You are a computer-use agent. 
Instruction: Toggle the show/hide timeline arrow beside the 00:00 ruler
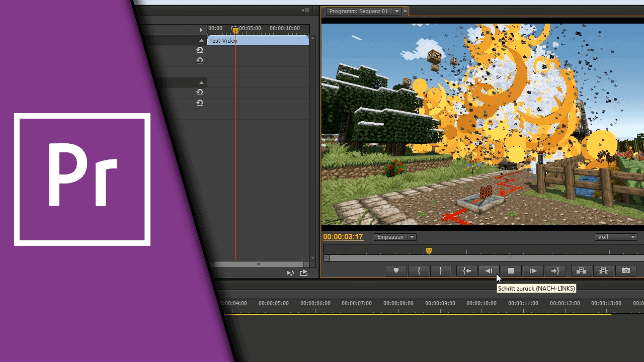(x=201, y=30)
